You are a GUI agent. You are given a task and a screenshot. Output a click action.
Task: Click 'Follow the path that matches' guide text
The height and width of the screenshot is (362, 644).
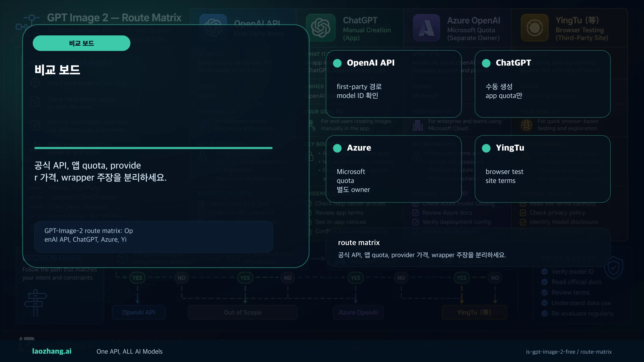coord(60,269)
